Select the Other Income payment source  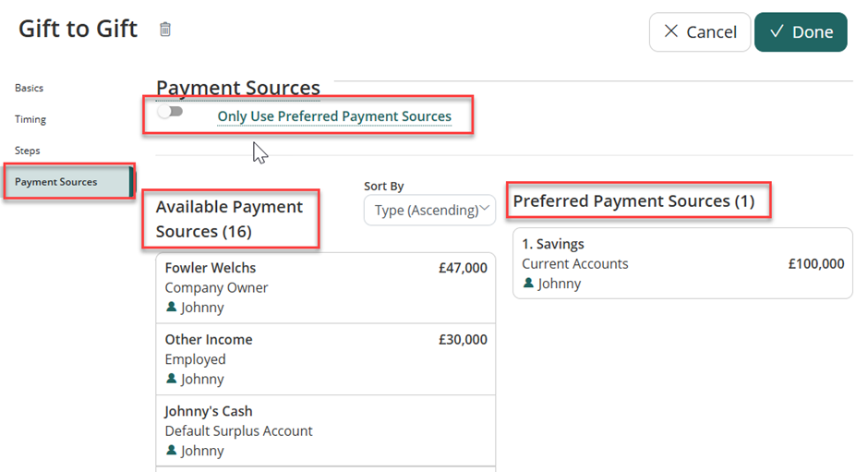coord(325,358)
